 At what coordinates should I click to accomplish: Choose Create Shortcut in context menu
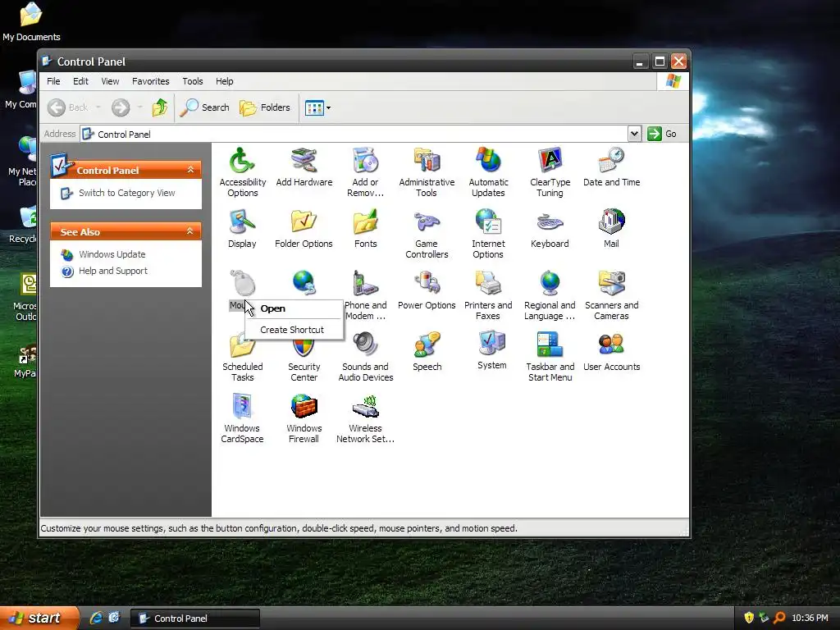point(294,330)
